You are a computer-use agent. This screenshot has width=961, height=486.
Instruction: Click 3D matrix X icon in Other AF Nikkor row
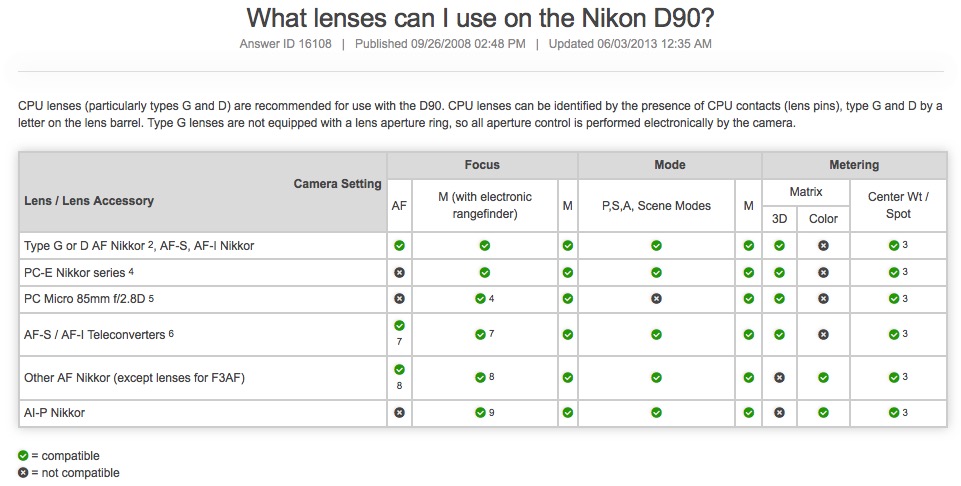(x=779, y=378)
